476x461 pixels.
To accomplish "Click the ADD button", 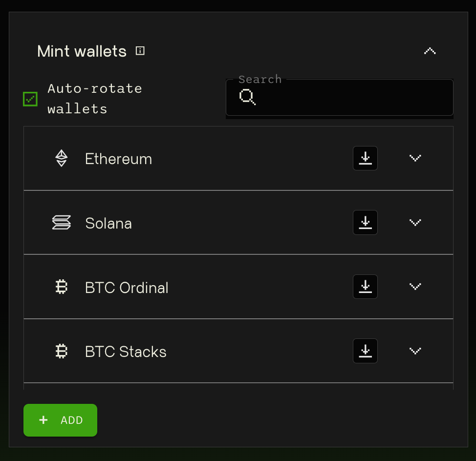I will tap(61, 420).
